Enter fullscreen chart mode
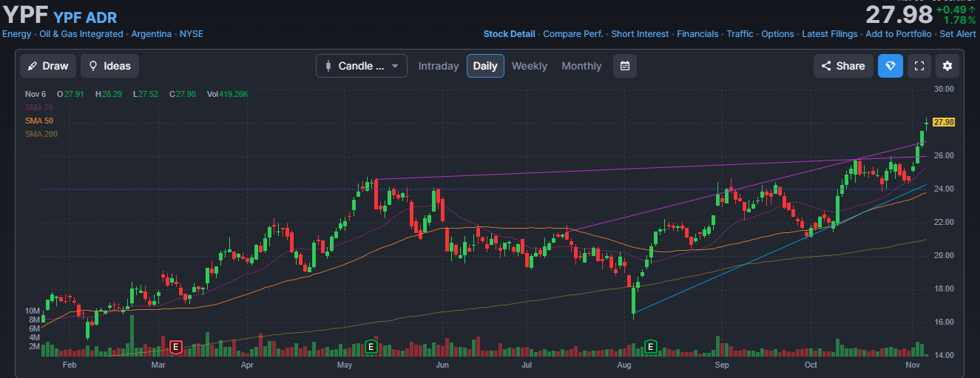This screenshot has height=378, width=980. 919,66
